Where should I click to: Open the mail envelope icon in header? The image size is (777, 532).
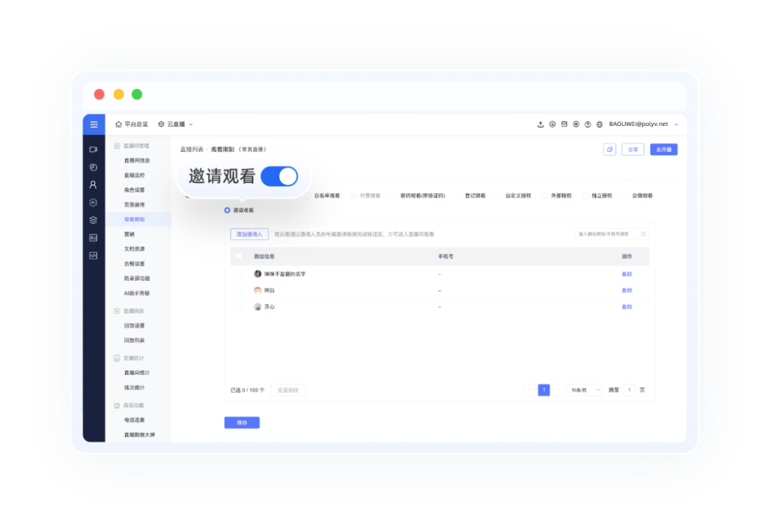564,124
